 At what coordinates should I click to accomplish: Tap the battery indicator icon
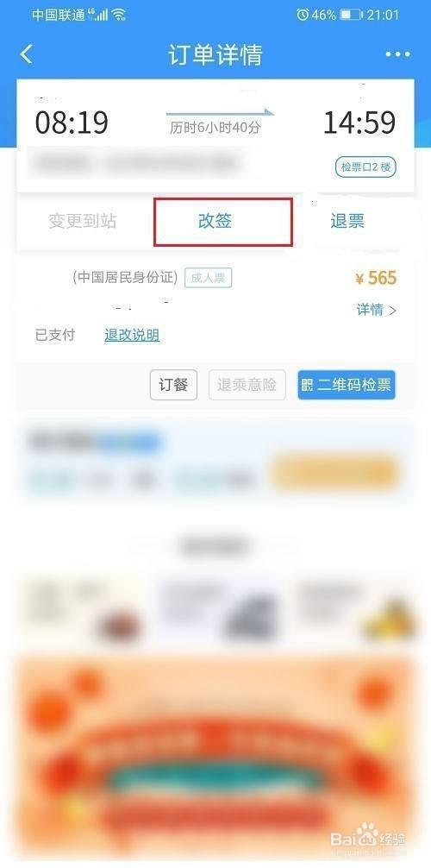[x=350, y=15]
